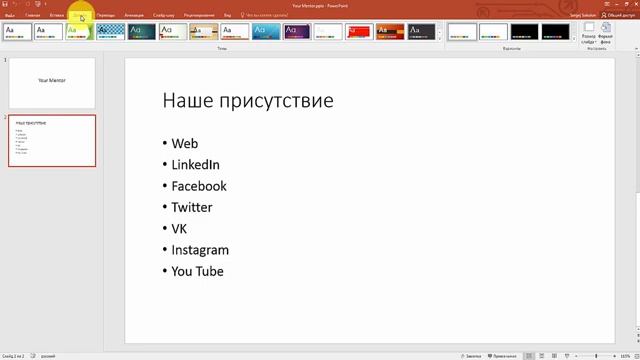Apply the tan beige banded theme
This screenshot has width=640, height=360.
coord(204,32)
